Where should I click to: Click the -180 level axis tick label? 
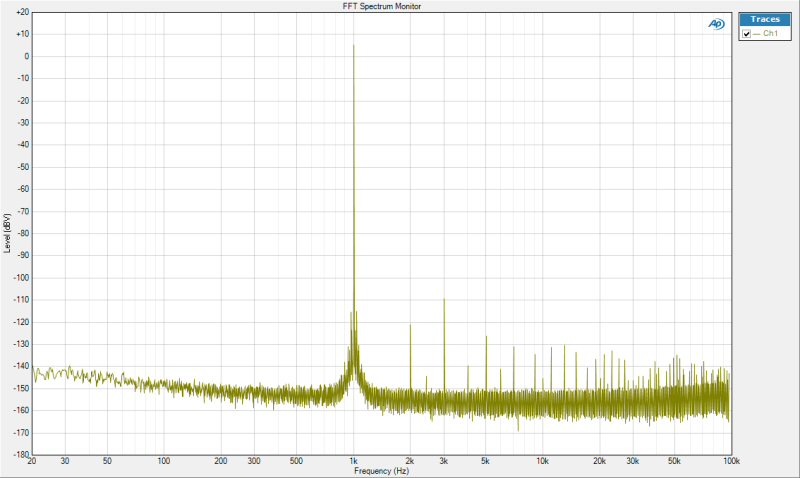coord(21,454)
